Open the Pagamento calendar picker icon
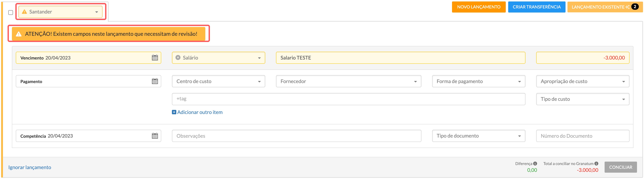The image size is (644, 179). (155, 81)
